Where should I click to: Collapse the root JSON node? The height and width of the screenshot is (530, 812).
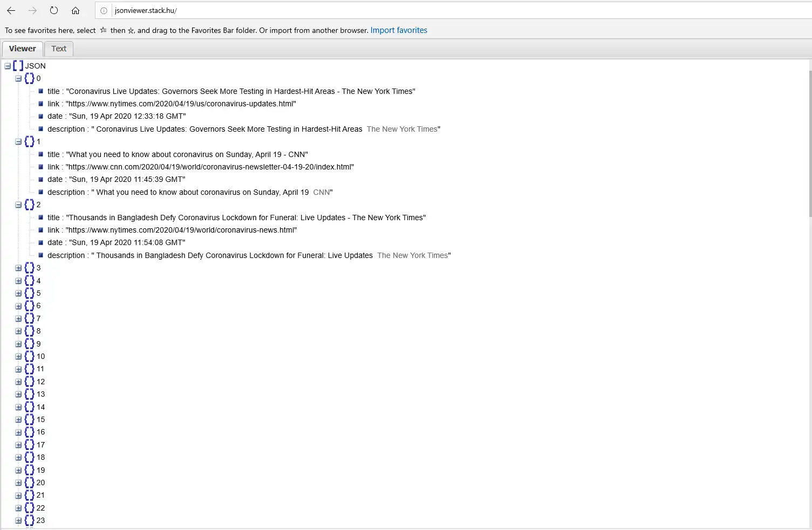click(x=8, y=66)
